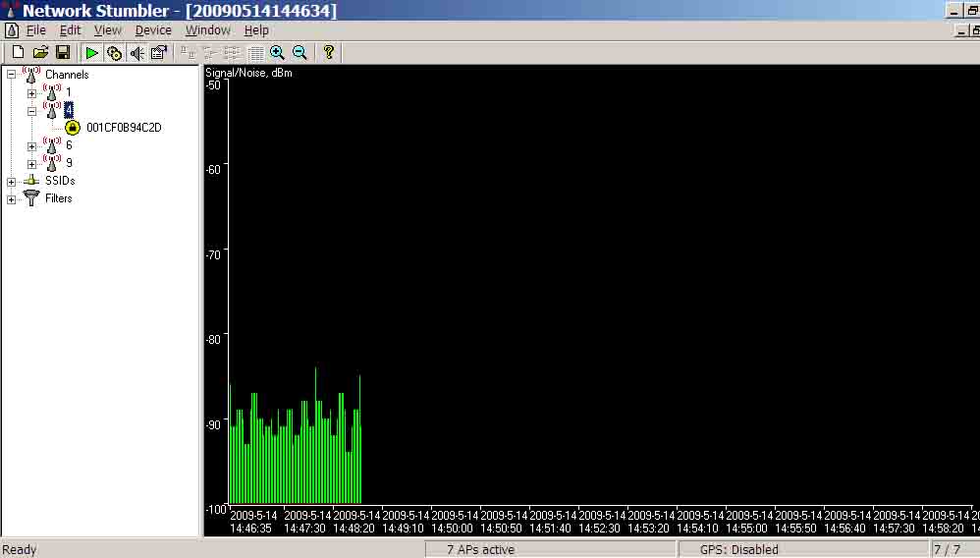The width and height of the screenshot is (980, 558).
Task: Select the Channels root label
Action: 67,75
